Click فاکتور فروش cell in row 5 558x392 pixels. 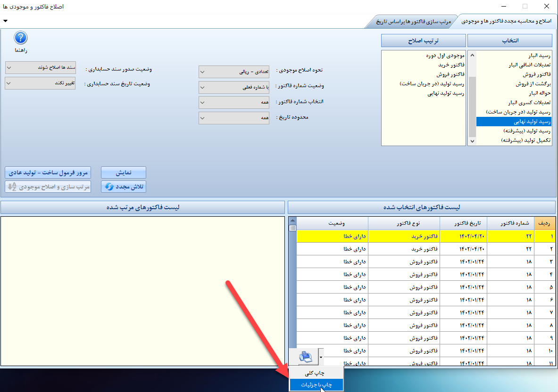[404, 287]
